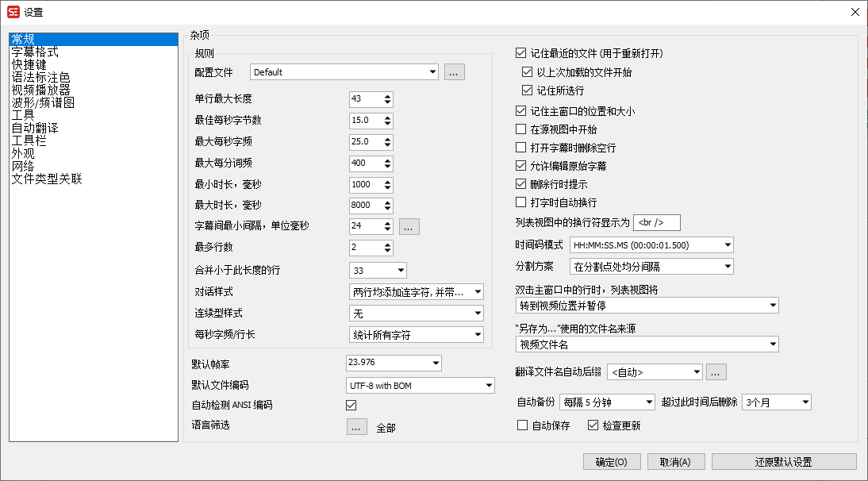Enable 打字时自动换行 checkbox
The image size is (868, 481).
tap(520, 202)
